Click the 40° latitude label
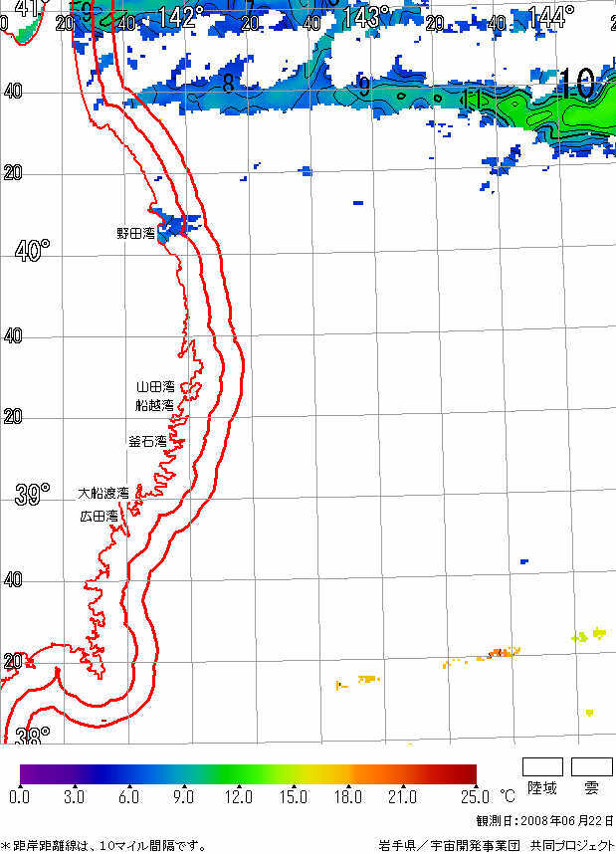 click(x=32, y=251)
